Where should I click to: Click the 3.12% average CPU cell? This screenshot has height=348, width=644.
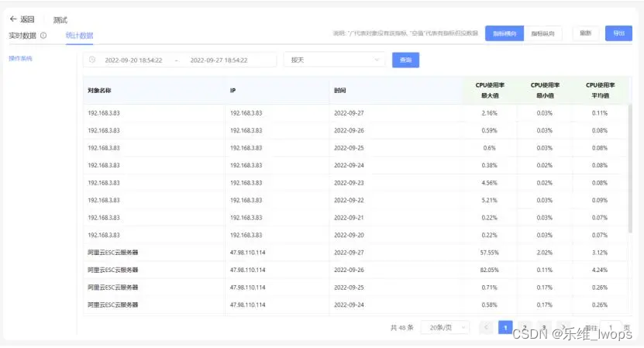600,253
